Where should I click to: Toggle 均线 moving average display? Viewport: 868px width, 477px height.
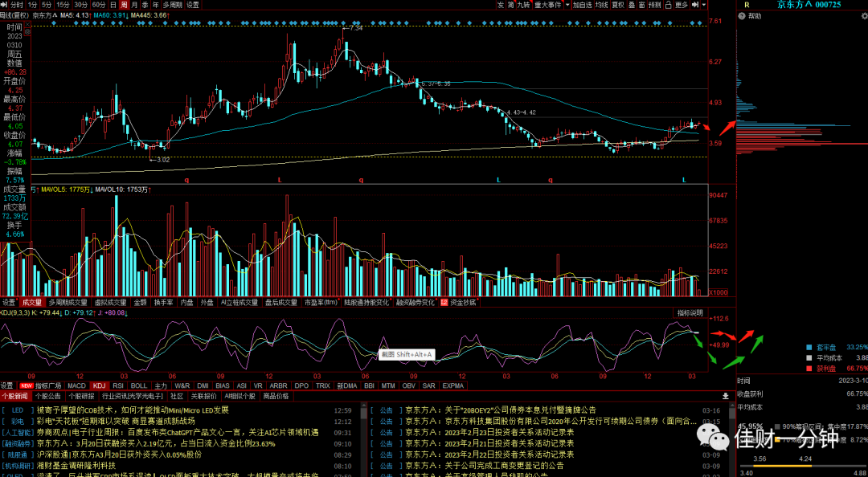(x=602, y=5)
